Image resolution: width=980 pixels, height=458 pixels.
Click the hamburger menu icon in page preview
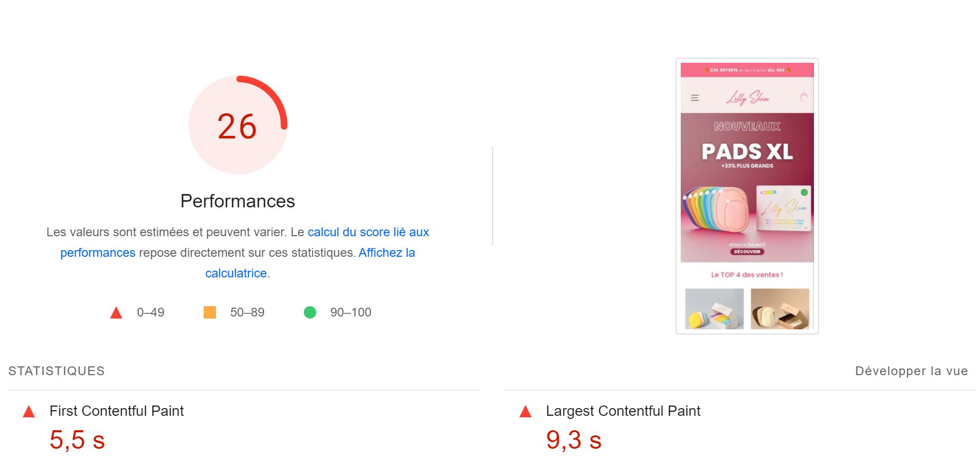coord(695,98)
